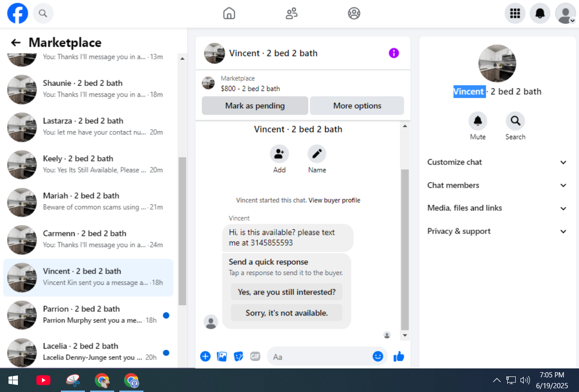Click the search magnifier icon in header
This screenshot has height=392, width=579.
coord(43,13)
